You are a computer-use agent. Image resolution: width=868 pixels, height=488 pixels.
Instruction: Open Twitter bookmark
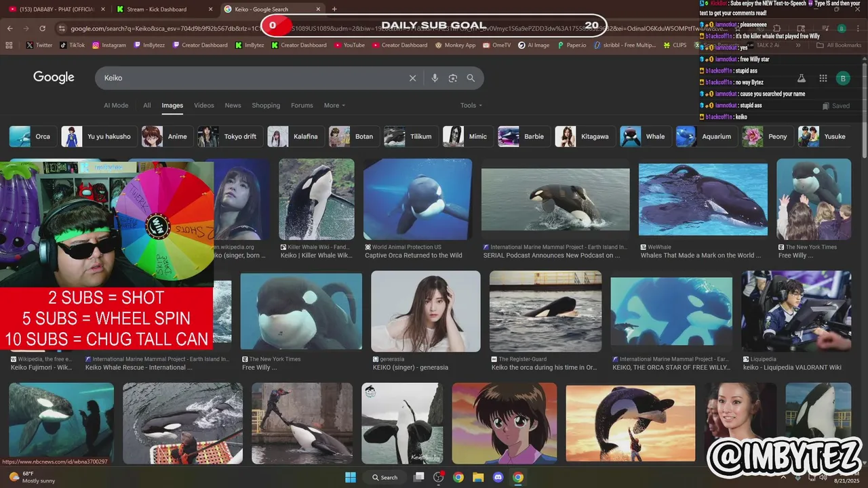[x=39, y=45]
